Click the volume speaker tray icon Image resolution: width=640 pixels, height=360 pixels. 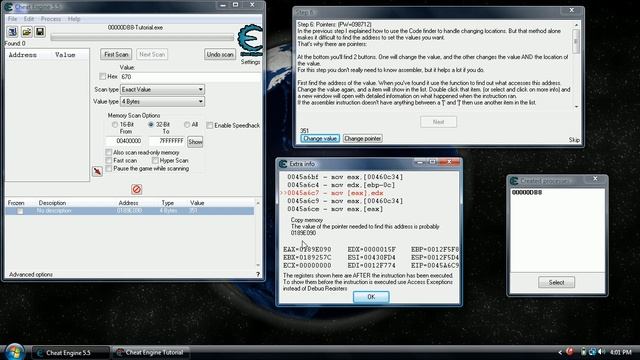tap(600, 352)
